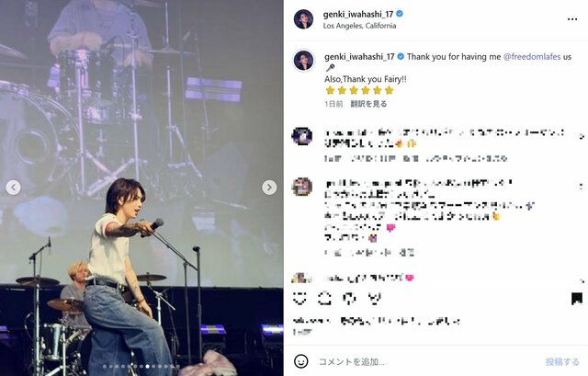Open the three-dot more options menu
This screenshot has height=376, width=588.
572,19
